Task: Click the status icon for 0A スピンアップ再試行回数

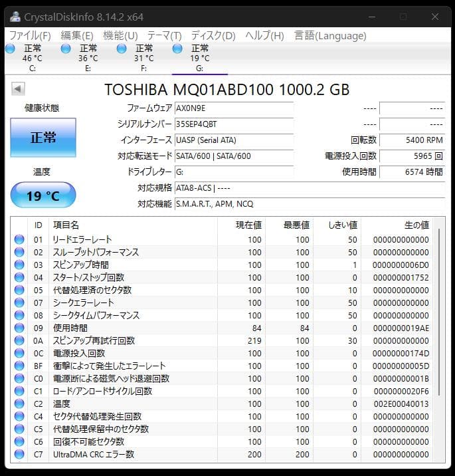Action: click(x=19, y=340)
